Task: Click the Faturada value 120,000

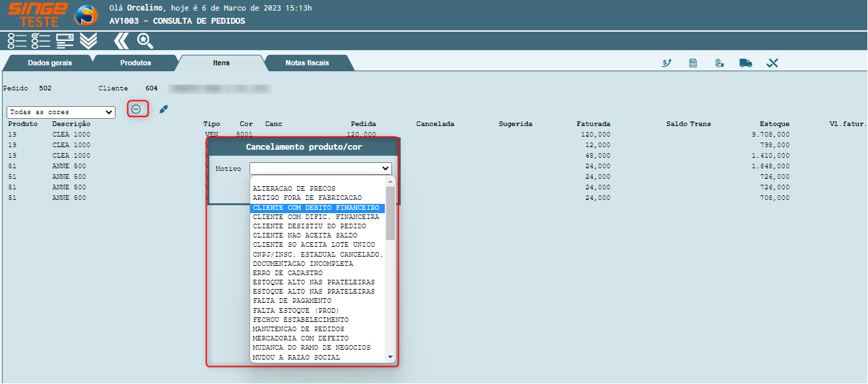Action: 595,135
